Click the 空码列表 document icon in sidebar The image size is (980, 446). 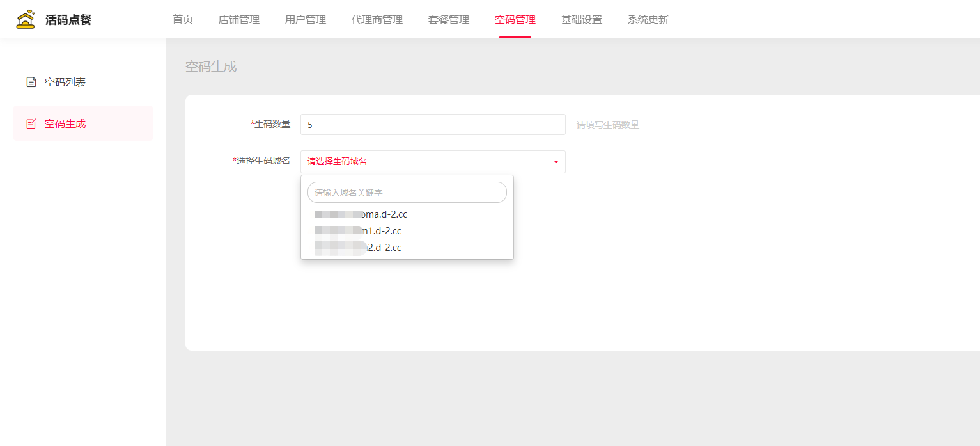(x=31, y=83)
